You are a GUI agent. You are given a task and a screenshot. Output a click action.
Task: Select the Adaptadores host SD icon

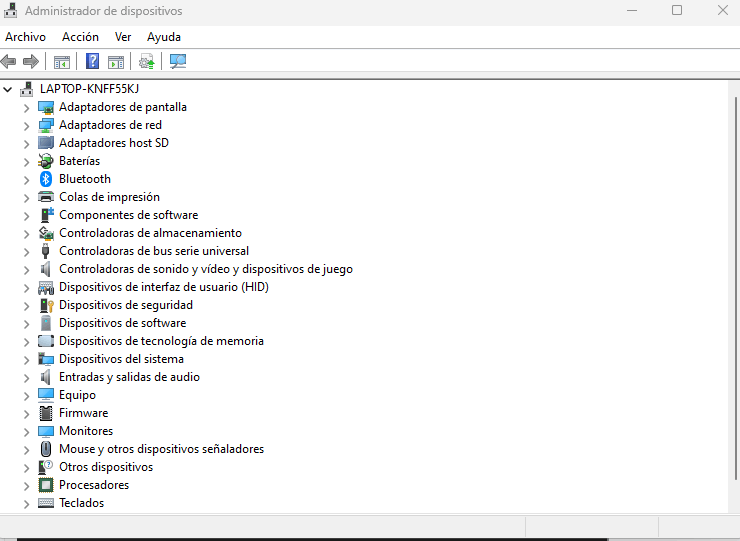pos(46,143)
